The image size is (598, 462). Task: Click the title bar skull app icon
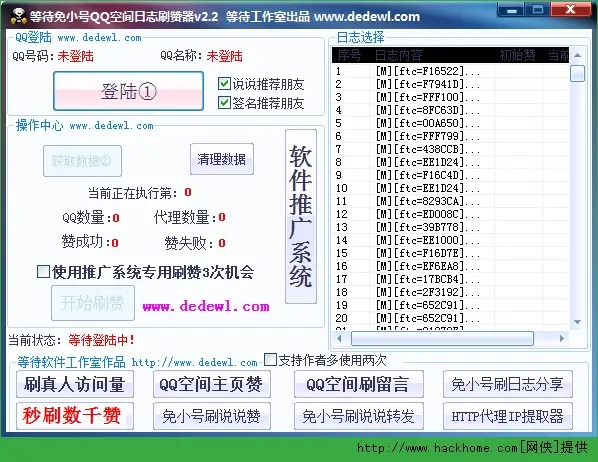18,15
